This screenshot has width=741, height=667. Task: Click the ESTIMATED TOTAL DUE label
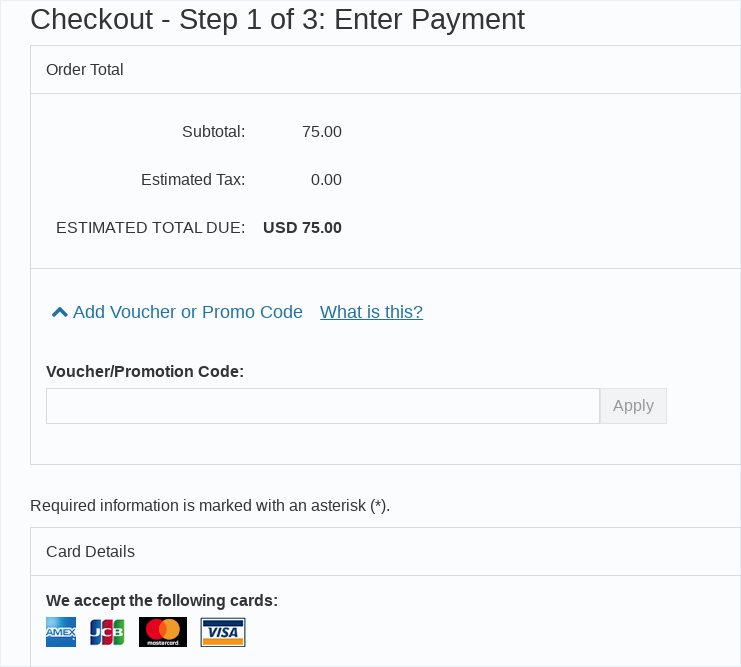[151, 228]
